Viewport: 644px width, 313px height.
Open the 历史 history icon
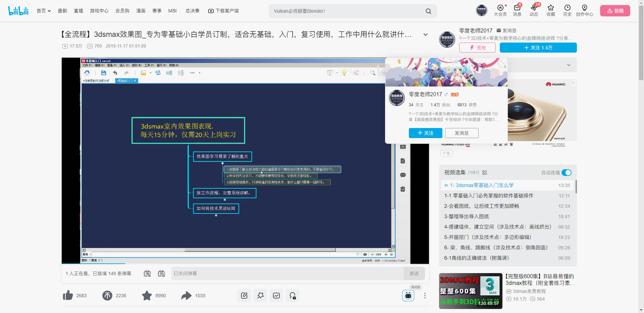[x=567, y=11]
